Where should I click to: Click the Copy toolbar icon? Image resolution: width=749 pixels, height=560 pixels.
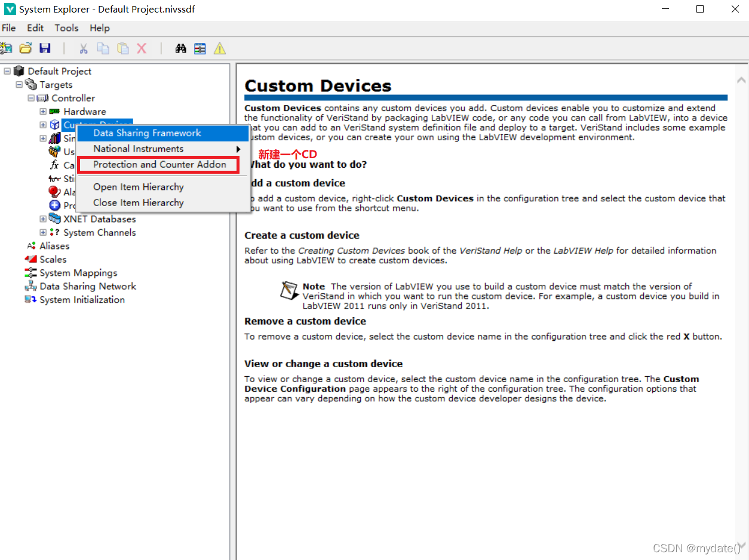(x=103, y=48)
